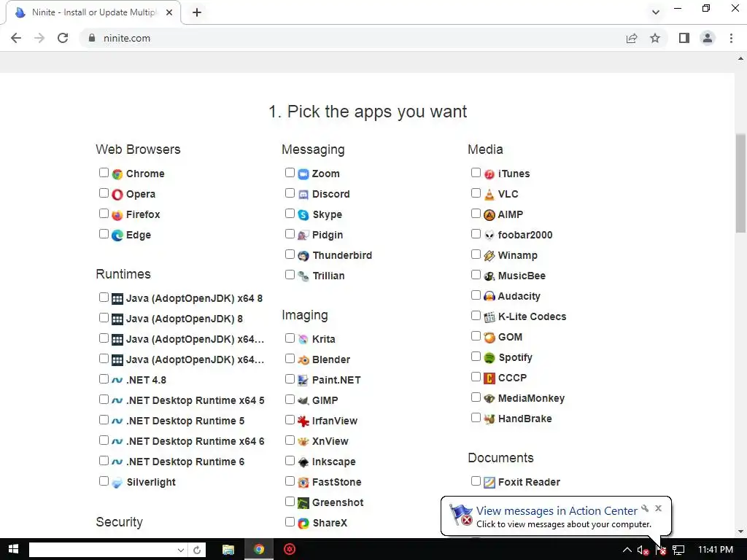Viewport: 747px width, 560px height.
Task: Click the Opera logo icon
Action: [117, 194]
